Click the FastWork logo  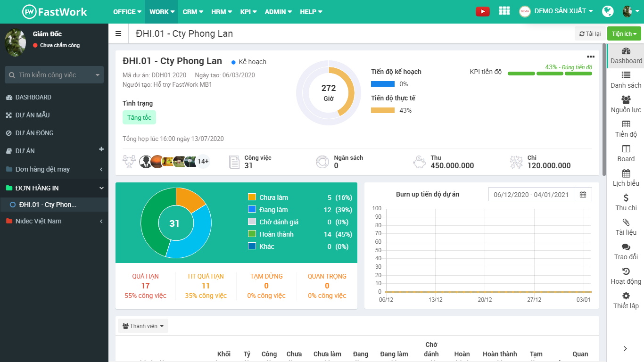[55, 12]
